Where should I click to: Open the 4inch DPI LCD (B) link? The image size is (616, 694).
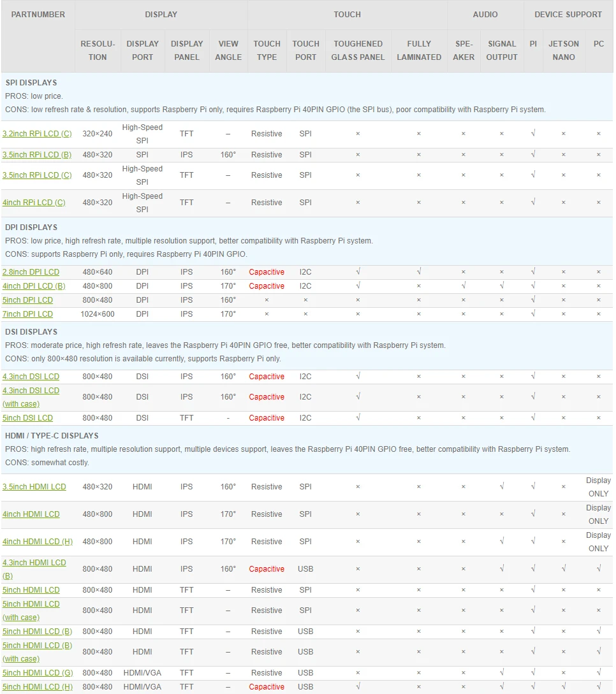click(34, 286)
